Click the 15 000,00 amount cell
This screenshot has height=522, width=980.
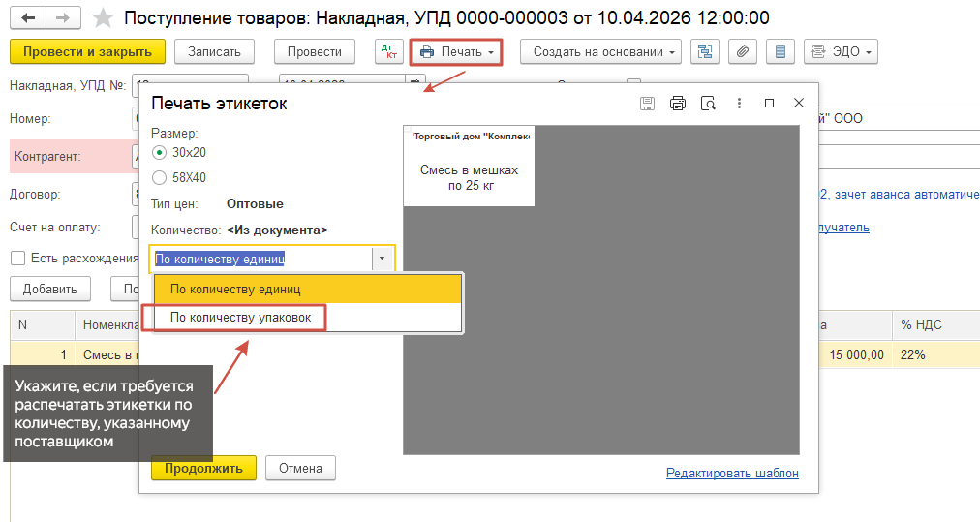coord(856,355)
